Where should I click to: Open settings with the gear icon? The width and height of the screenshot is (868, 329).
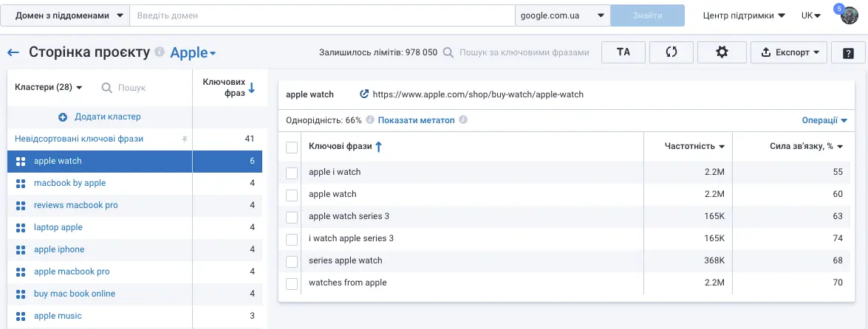point(722,52)
